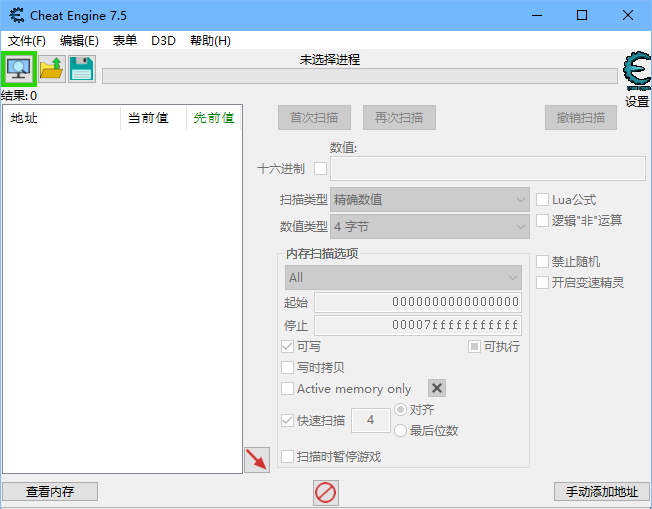Image resolution: width=652 pixels, height=509 pixels.
Task: Toggle the 快速扫描 checkbox
Action: (x=287, y=420)
